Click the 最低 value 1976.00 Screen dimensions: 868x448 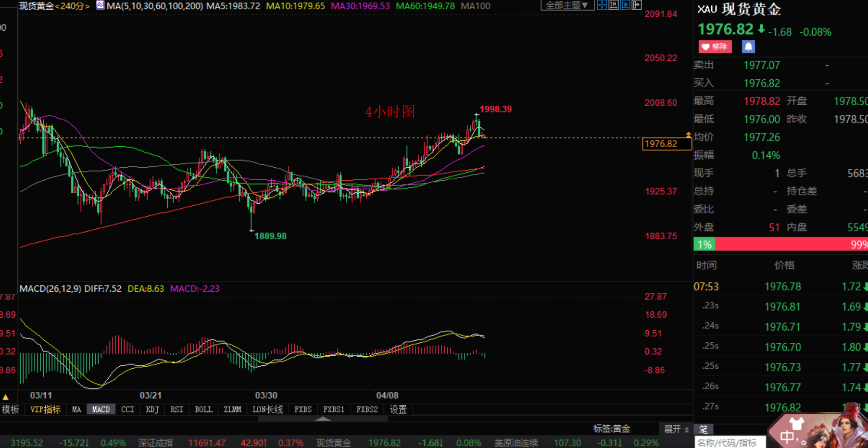pyautogui.click(x=762, y=119)
